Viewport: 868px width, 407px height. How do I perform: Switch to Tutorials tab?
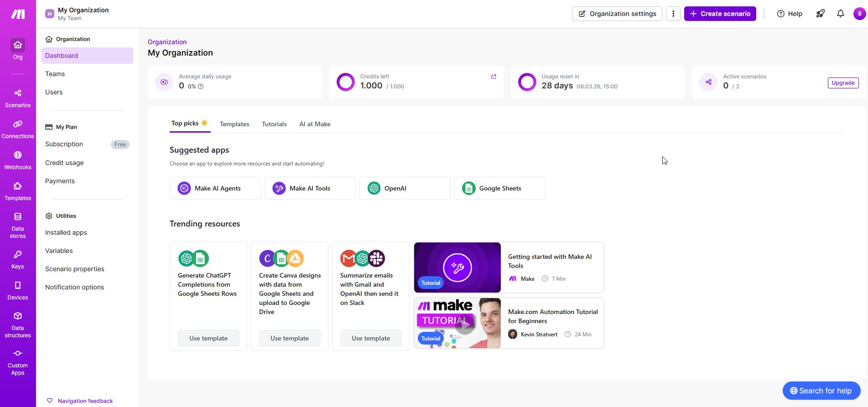tap(274, 124)
